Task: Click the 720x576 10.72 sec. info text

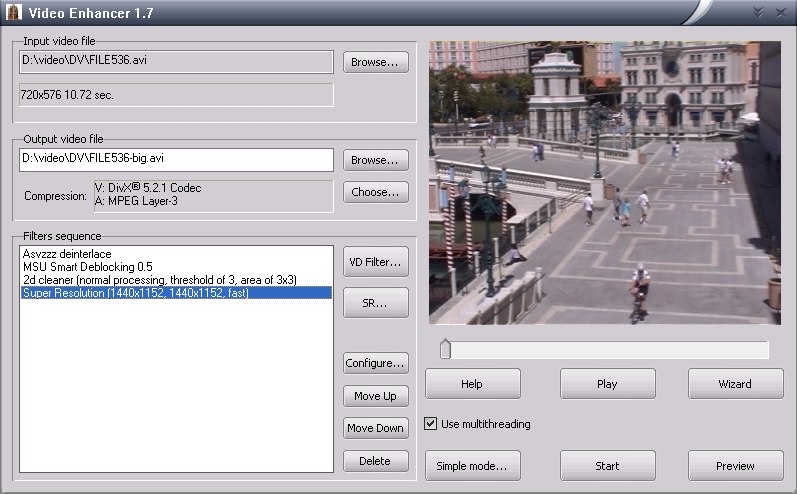Action: coord(67,95)
